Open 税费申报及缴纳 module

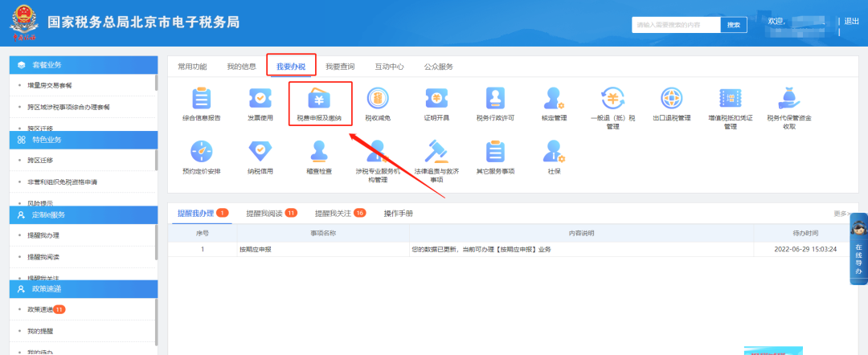pyautogui.click(x=319, y=101)
